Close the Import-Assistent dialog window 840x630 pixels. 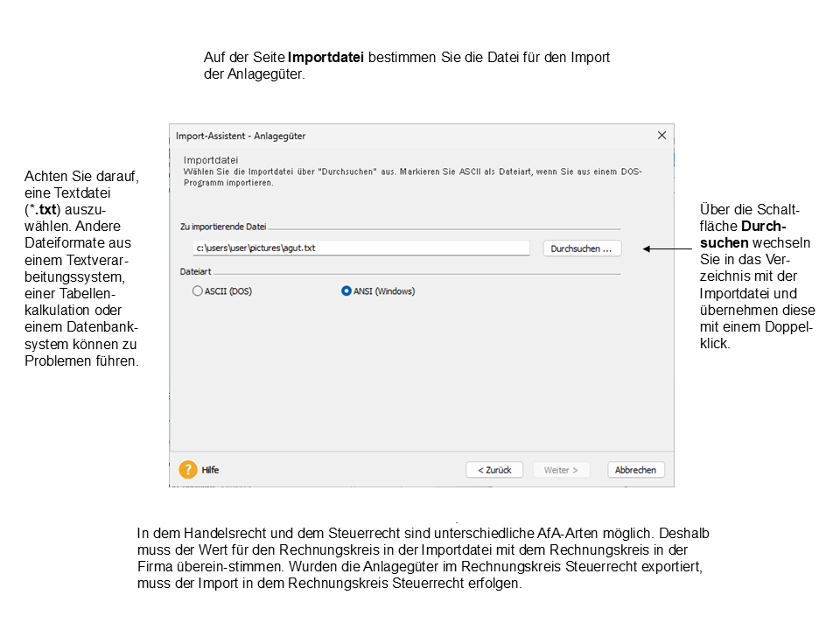coord(661,136)
